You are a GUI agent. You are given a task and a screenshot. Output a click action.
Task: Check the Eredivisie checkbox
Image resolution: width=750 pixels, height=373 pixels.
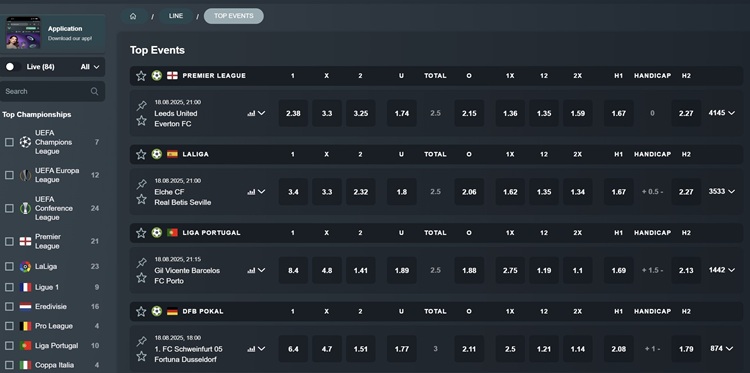click(9, 307)
